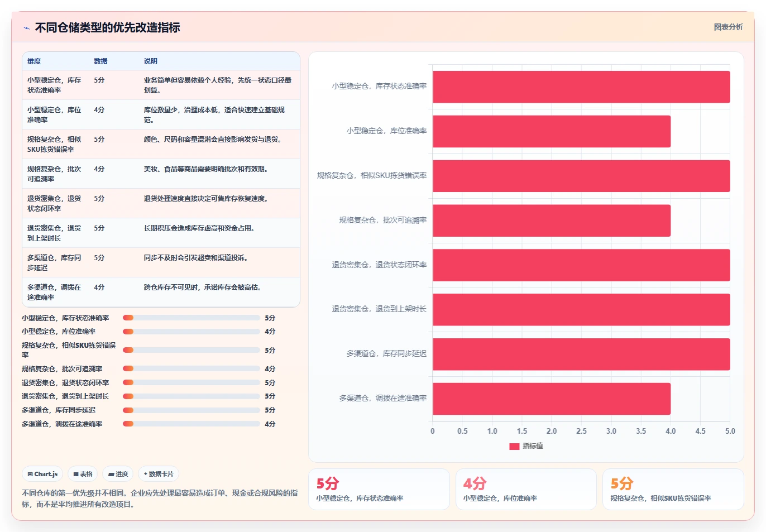
Task: Click the chart bar for 规格复杂仓，批次可追溯率
Action: pyautogui.click(x=552, y=221)
